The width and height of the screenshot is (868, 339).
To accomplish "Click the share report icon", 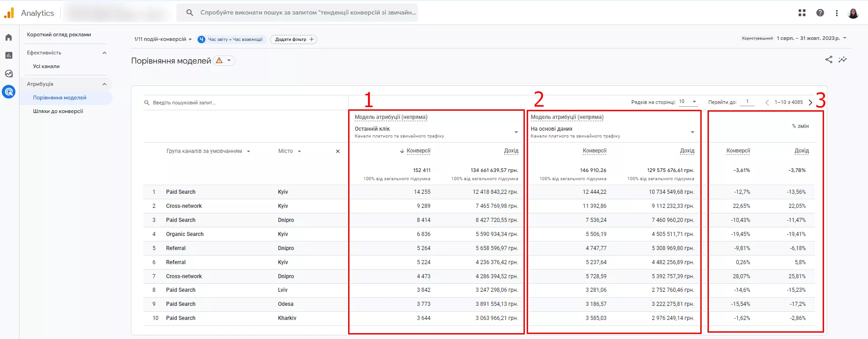I will 829,59.
